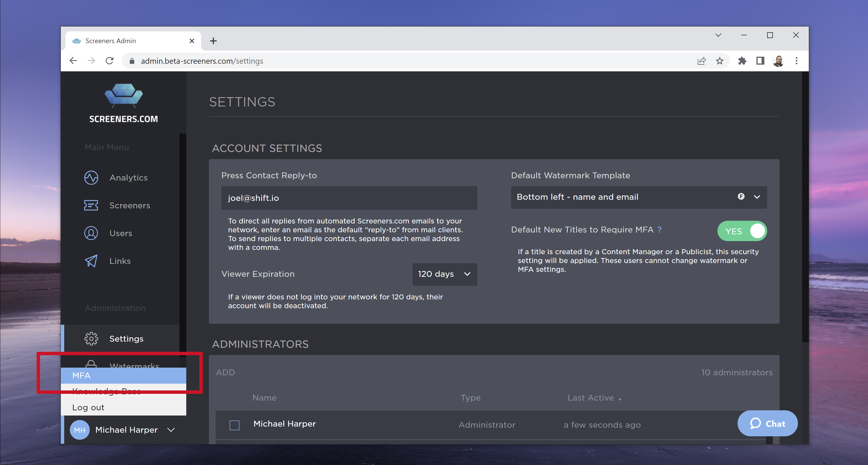Click the 'a few seconds ago' cell

coord(602,425)
